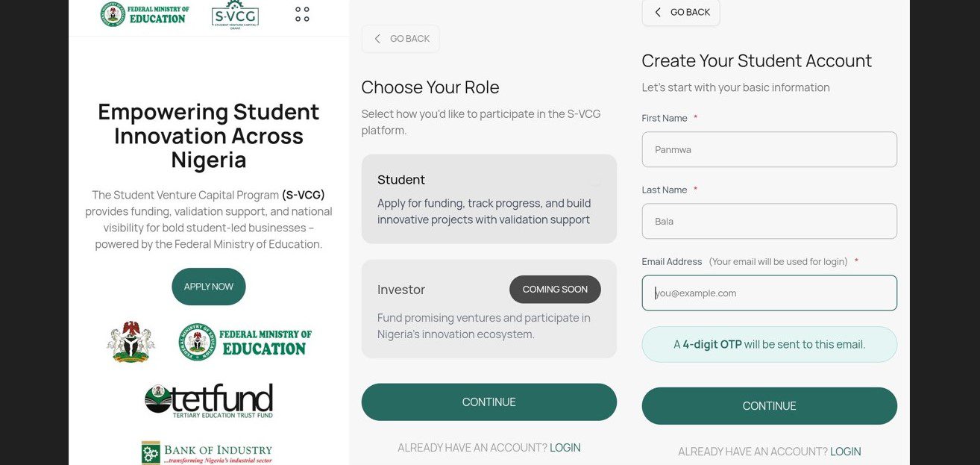Select the Student role card
980x465 pixels.
coord(489,198)
